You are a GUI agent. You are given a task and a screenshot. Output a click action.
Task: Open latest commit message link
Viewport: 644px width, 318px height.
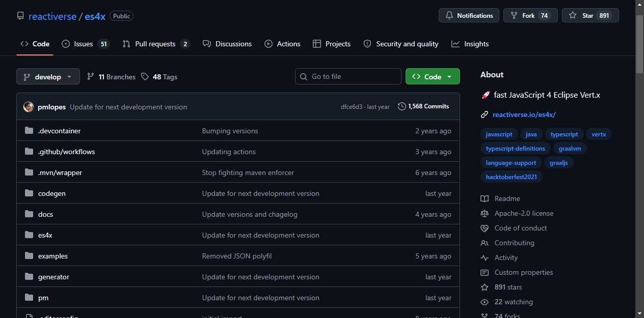coord(128,107)
